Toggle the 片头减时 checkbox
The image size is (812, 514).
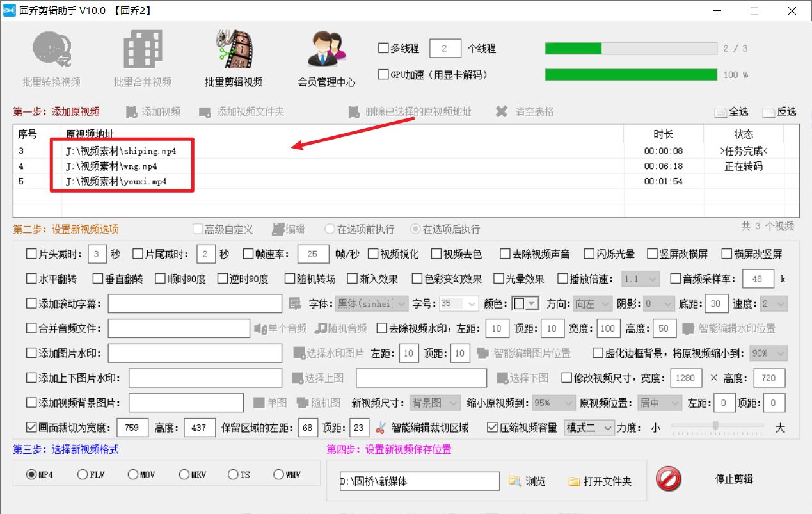[31, 254]
